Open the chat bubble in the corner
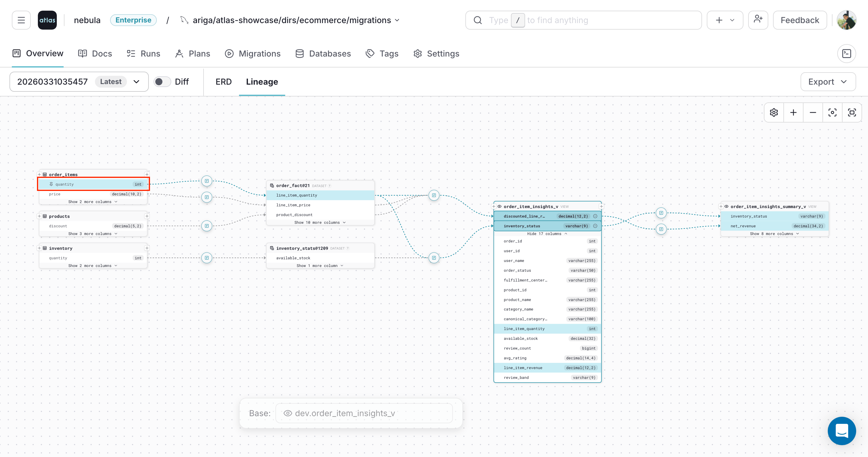868x457 pixels. click(842, 431)
